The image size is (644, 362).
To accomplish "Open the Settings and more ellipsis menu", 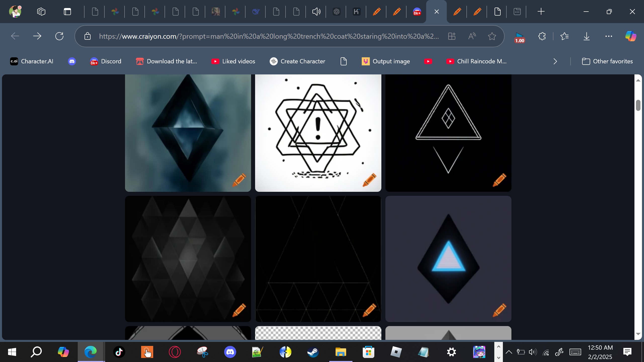I will (609, 36).
